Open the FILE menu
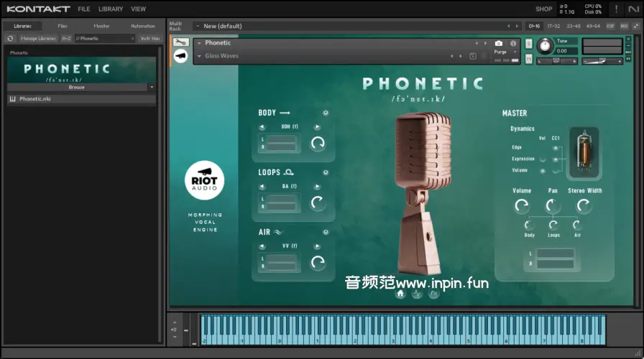644x359 pixels. [84, 9]
